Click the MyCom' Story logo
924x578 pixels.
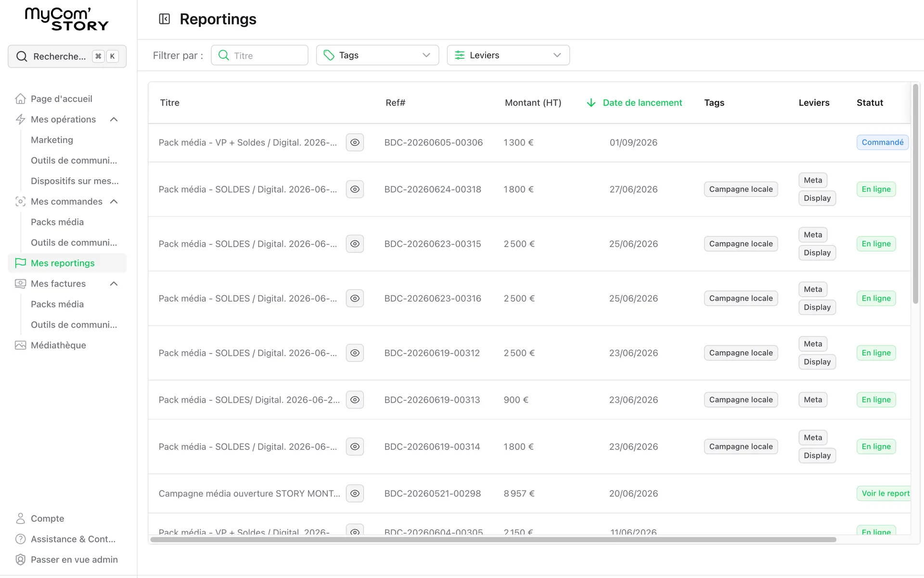tap(67, 19)
